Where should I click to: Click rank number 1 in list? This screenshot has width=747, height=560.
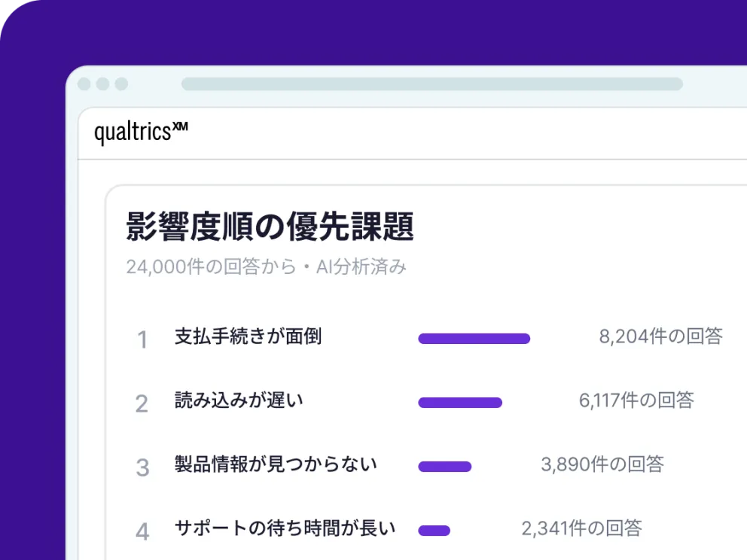pyautogui.click(x=142, y=340)
